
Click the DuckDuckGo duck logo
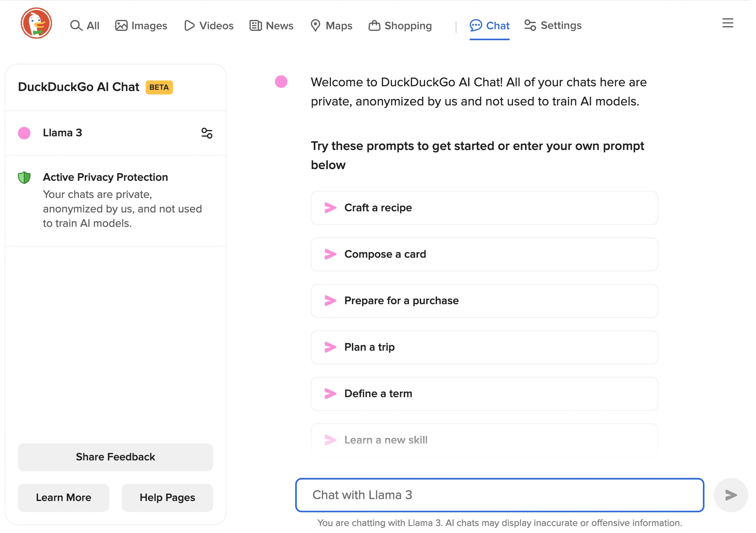coord(36,23)
